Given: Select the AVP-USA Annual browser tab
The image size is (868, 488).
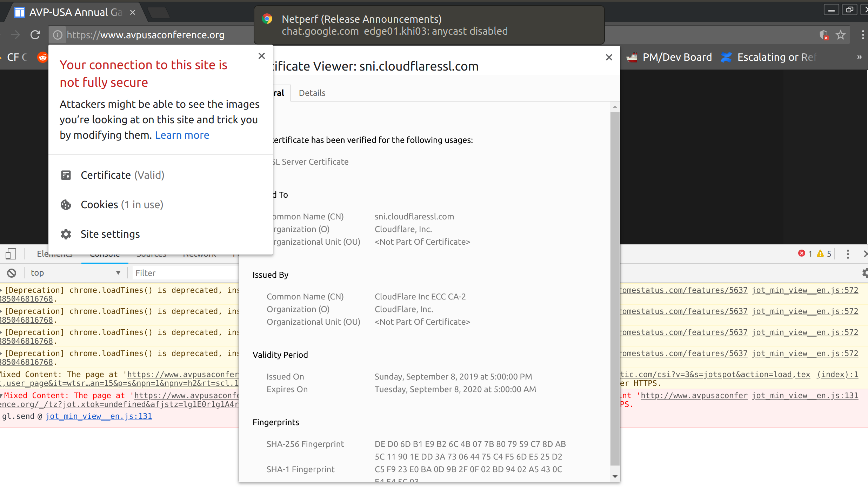Looking at the screenshot, I should point(74,12).
